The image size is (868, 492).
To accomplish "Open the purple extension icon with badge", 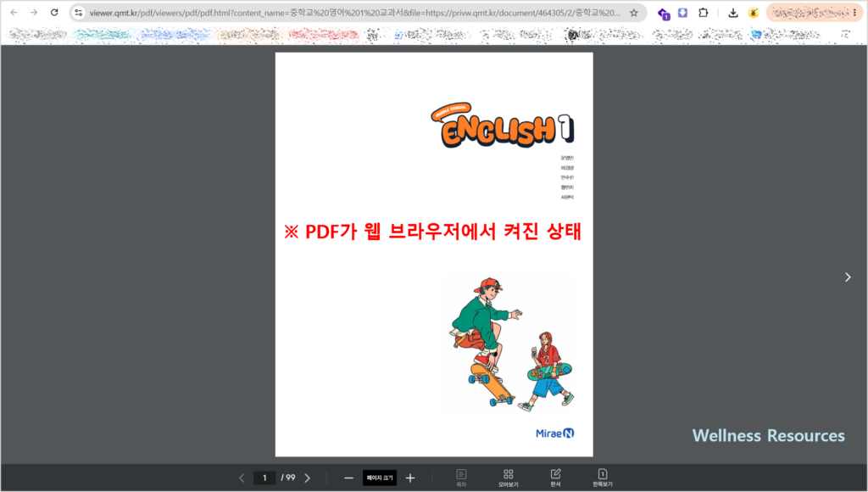I will pos(663,14).
